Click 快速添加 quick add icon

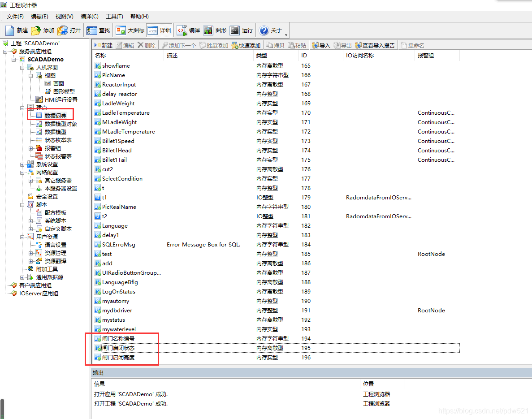pyautogui.click(x=246, y=45)
